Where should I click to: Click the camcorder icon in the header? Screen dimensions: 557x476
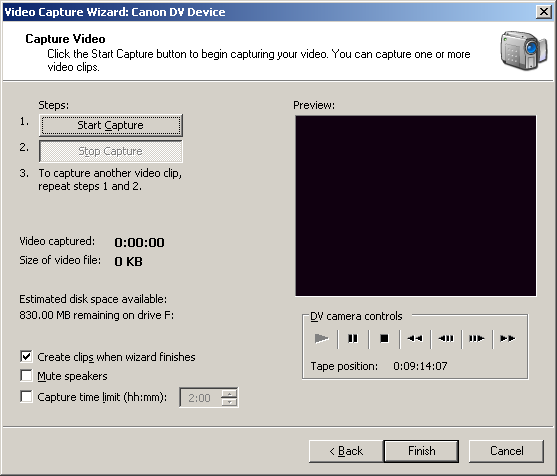pyautogui.click(x=524, y=50)
